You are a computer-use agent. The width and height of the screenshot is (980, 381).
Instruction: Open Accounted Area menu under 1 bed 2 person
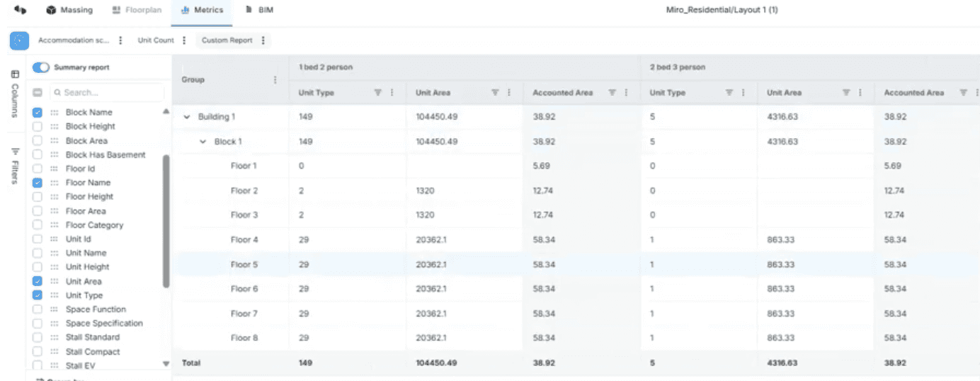tap(626, 93)
